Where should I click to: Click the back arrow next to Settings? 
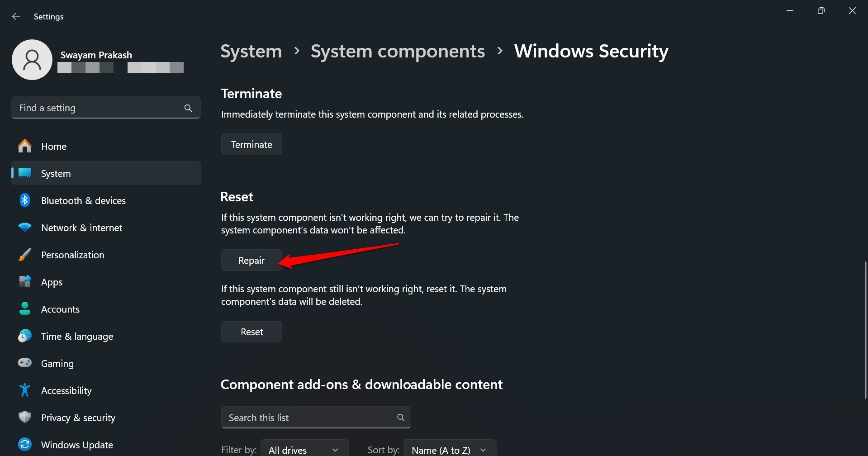point(16,17)
